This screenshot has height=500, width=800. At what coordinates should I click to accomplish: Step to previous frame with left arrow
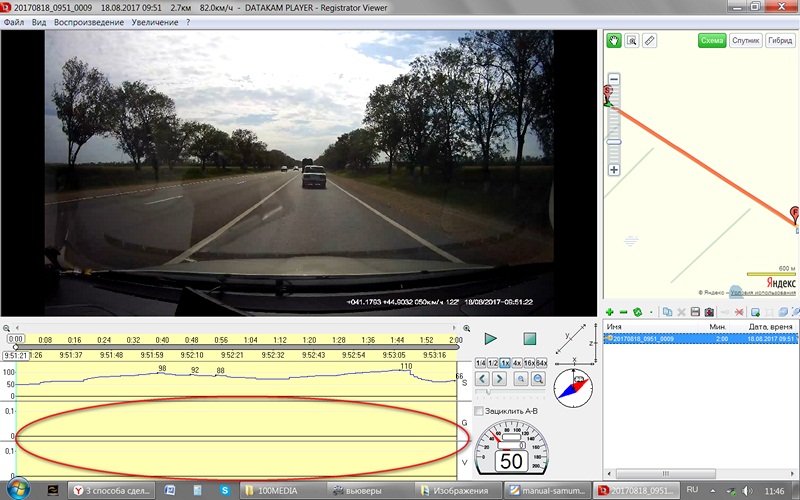click(x=482, y=379)
